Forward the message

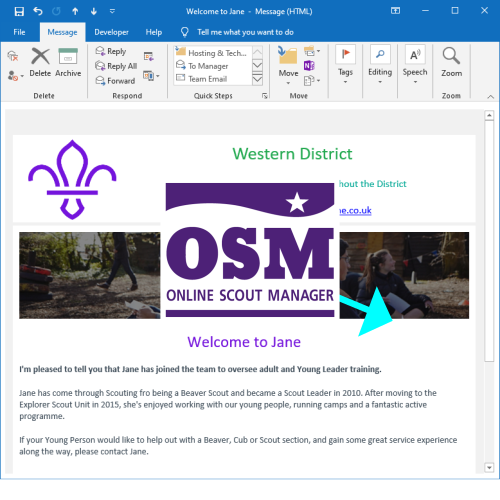(115, 80)
